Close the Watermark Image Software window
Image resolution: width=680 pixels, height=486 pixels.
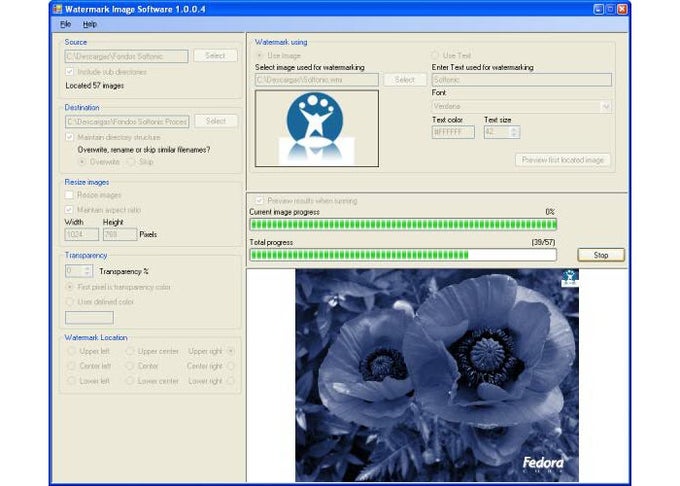(x=622, y=9)
